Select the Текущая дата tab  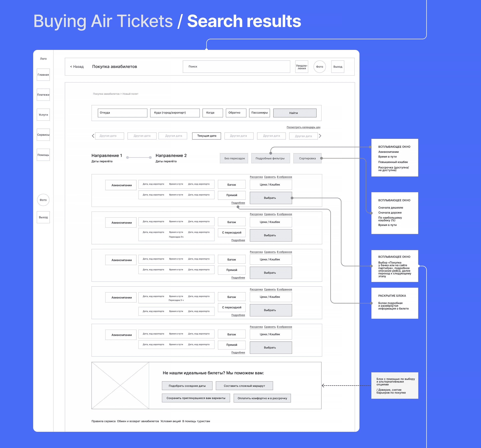207,136
